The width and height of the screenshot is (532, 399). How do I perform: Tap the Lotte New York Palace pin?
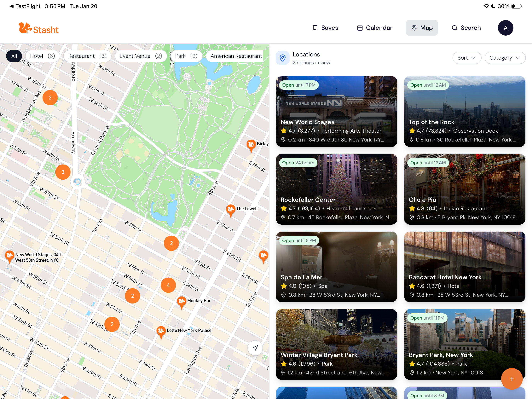161,332
